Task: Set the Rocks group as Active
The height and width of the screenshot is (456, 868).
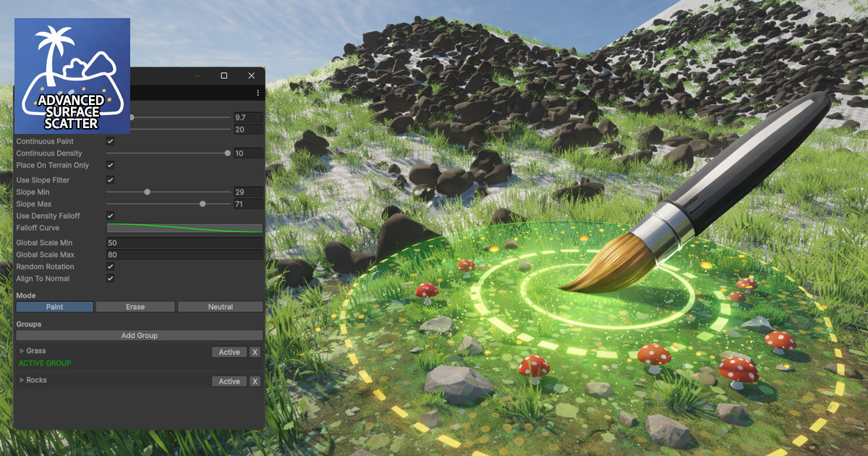Action: pyautogui.click(x=229, y=381)
